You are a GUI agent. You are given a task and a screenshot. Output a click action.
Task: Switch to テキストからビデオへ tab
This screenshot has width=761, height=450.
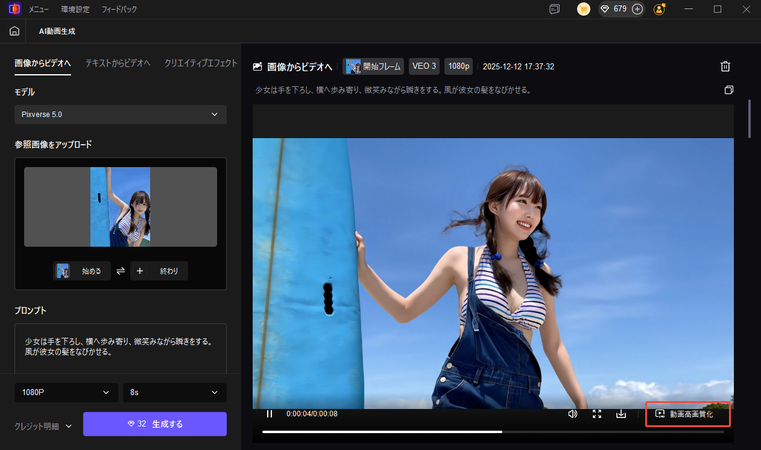118,63
